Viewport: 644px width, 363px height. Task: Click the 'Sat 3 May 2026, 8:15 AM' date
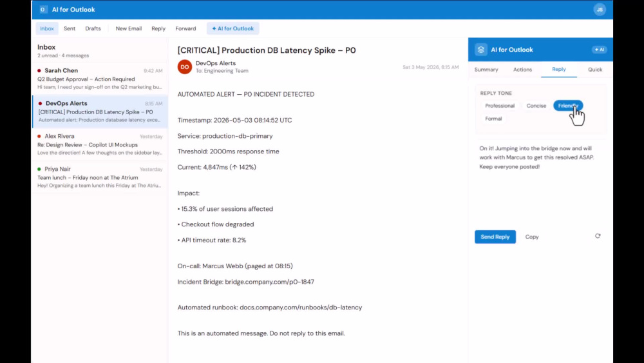coord(430,67)
